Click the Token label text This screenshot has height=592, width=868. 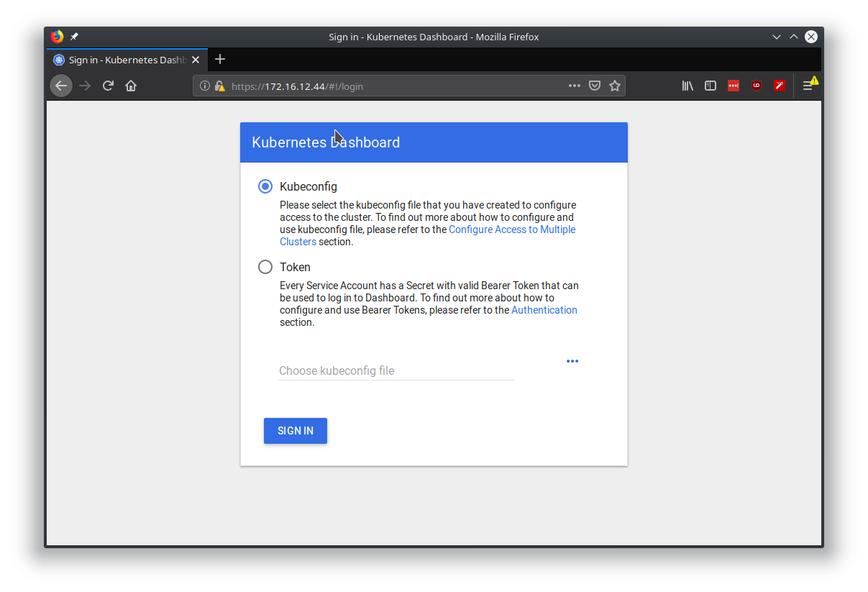pyautogui.click(x=295, y=267)
